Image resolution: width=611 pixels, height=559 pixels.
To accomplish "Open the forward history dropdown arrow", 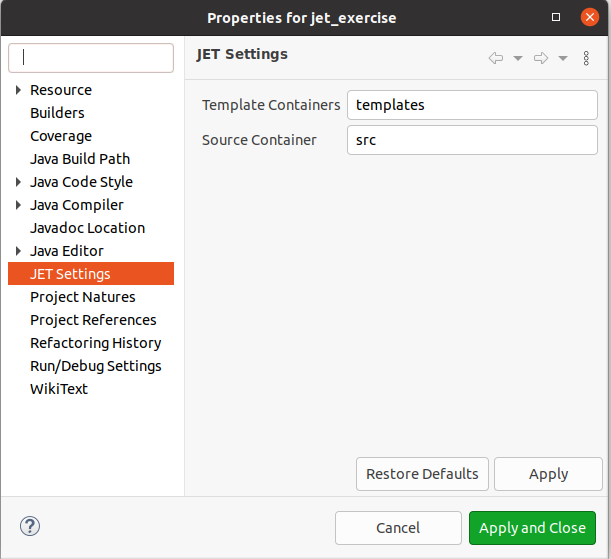I will coord(563,58).
